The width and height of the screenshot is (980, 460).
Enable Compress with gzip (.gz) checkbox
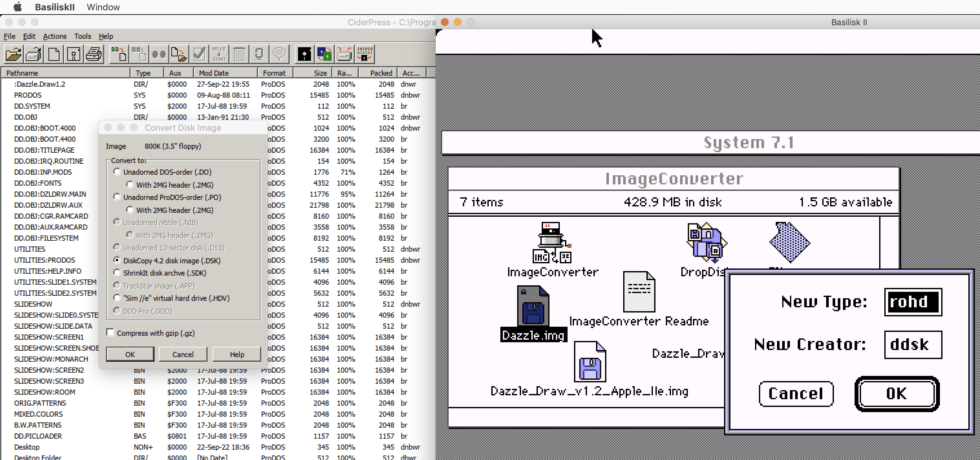pyautogui.click(x=110, y=333)
